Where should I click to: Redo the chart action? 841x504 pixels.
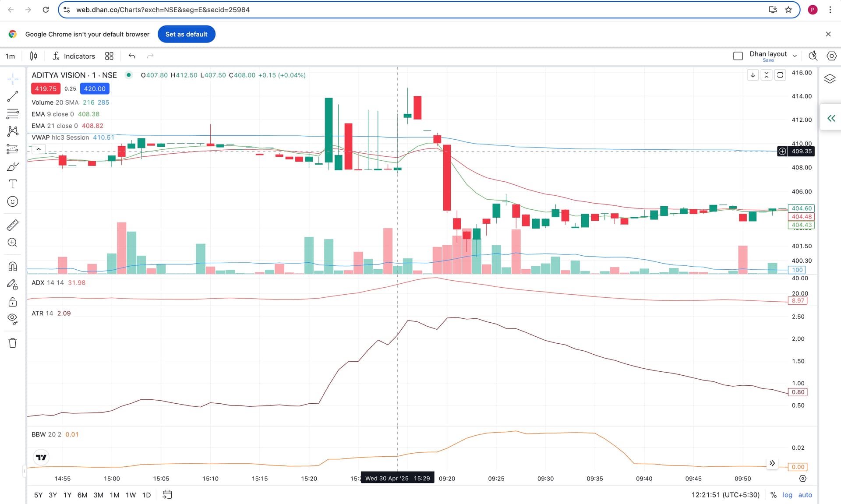(x=150, y=56)
